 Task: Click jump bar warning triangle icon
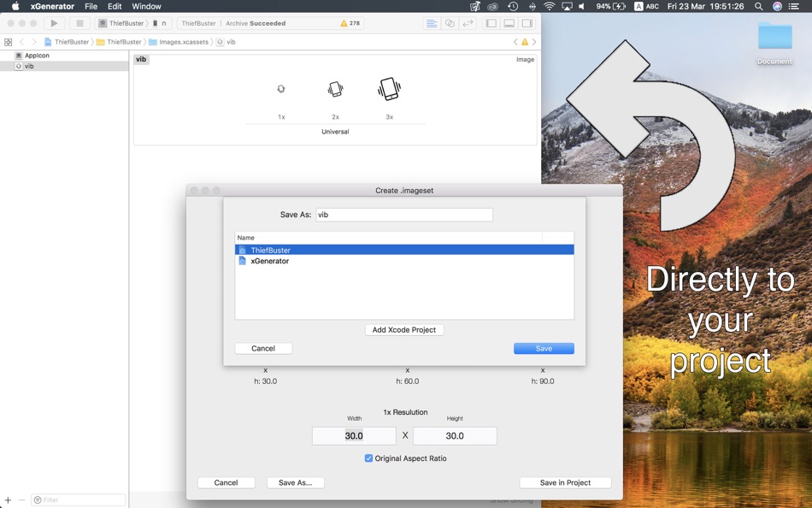pyautogui.click(x=525, y=42)
